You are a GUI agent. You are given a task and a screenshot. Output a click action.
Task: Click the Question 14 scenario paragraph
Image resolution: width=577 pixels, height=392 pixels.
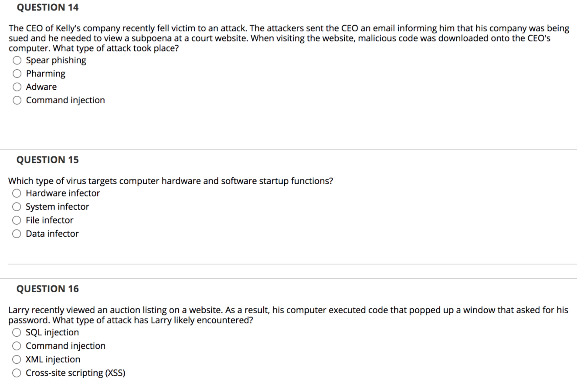click(x=288, y=38)
